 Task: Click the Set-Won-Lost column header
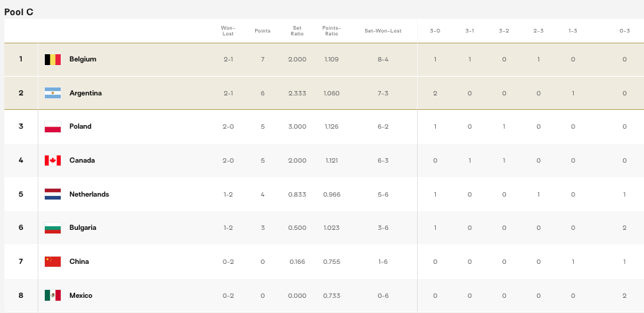382,31
